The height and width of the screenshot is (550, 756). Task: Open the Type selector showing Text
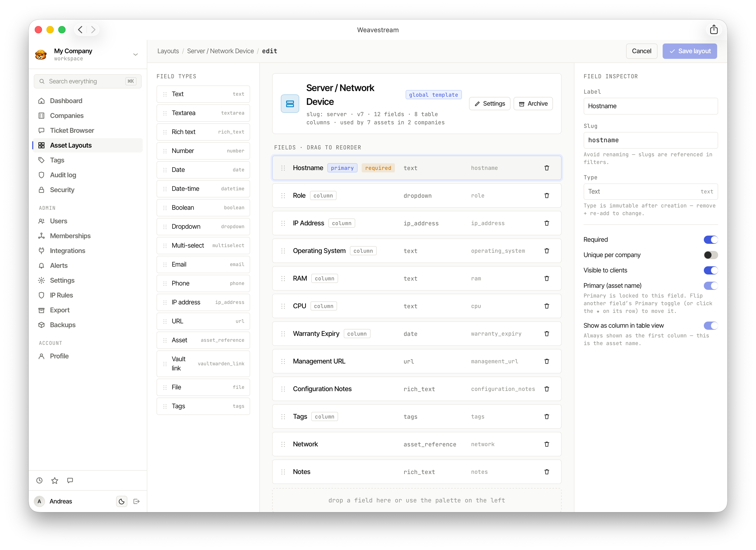click(x=650, y=192)
